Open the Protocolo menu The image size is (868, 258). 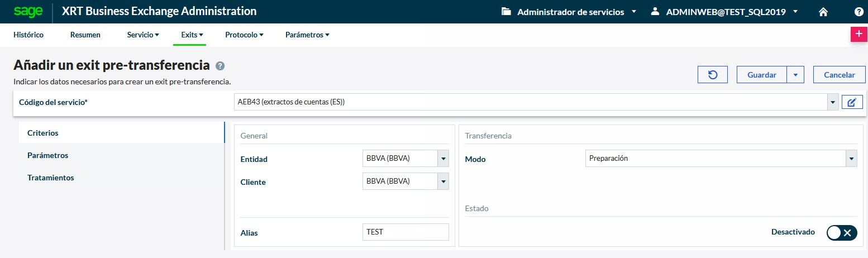point(244,35)
